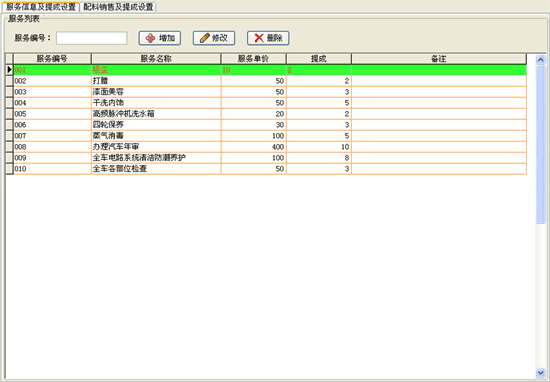Screen dimensions: 550x382
Task: Click the scrollbar down arrow
Action: click(x=541, y=373)
